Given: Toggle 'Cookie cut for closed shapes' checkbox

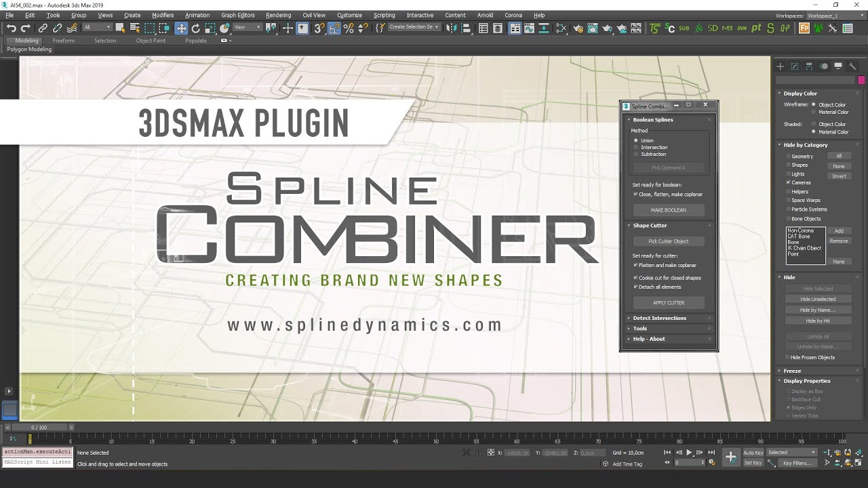Looking at the screenshot, I should pyautogui.click(x=635, y=278).
